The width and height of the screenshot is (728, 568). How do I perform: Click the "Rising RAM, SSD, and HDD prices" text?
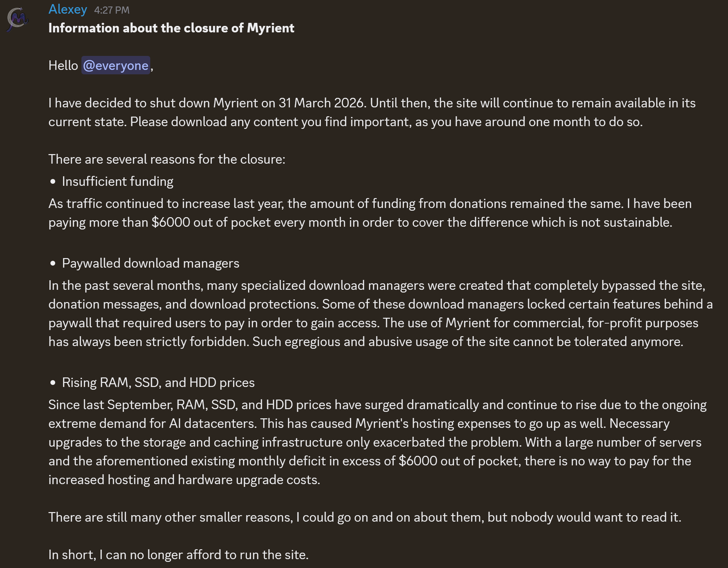158,383
